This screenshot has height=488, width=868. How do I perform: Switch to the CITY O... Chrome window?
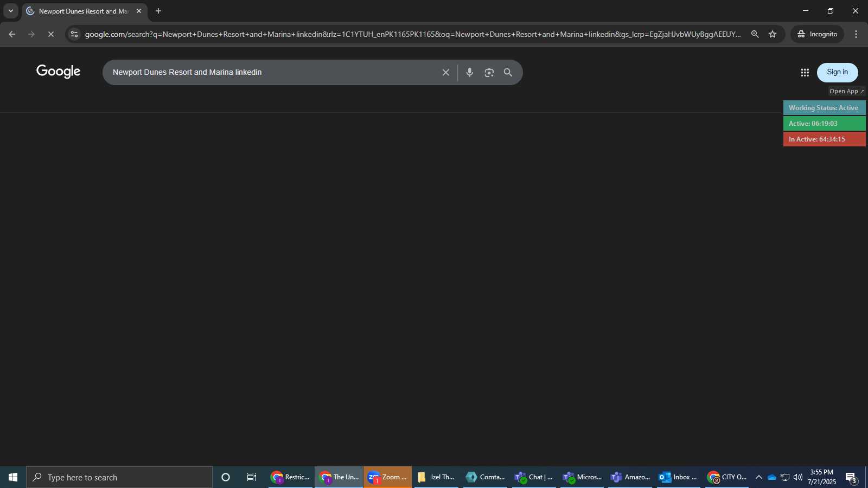(727, 477)
